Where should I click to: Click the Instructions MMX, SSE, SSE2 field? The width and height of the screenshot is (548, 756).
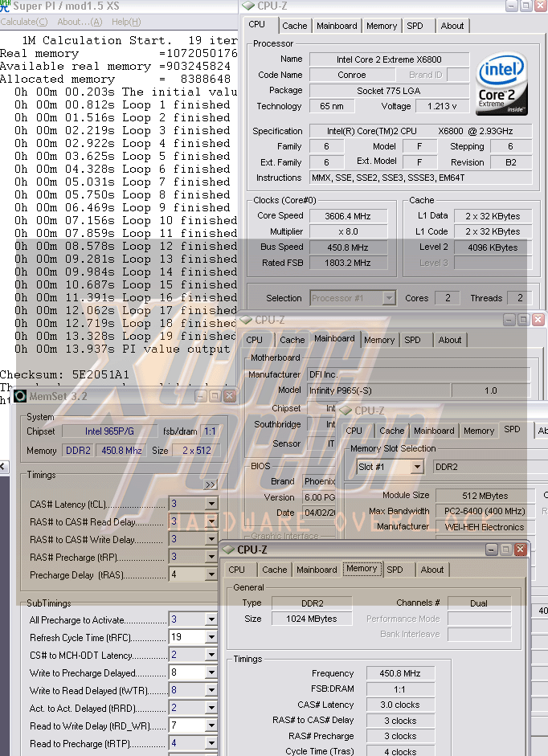pyautogui.click(x=420, y=178)
